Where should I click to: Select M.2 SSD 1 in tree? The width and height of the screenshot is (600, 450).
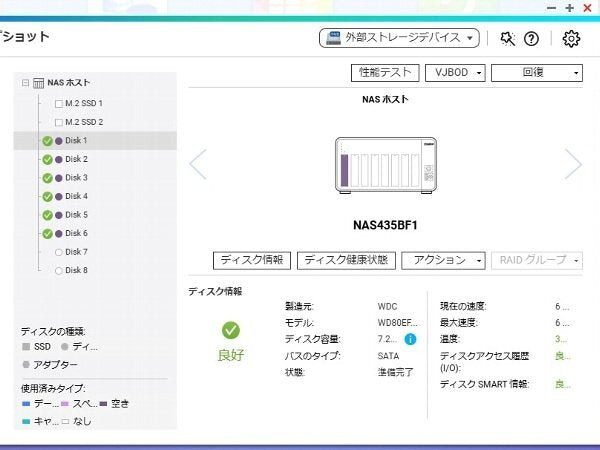(84, 103)
